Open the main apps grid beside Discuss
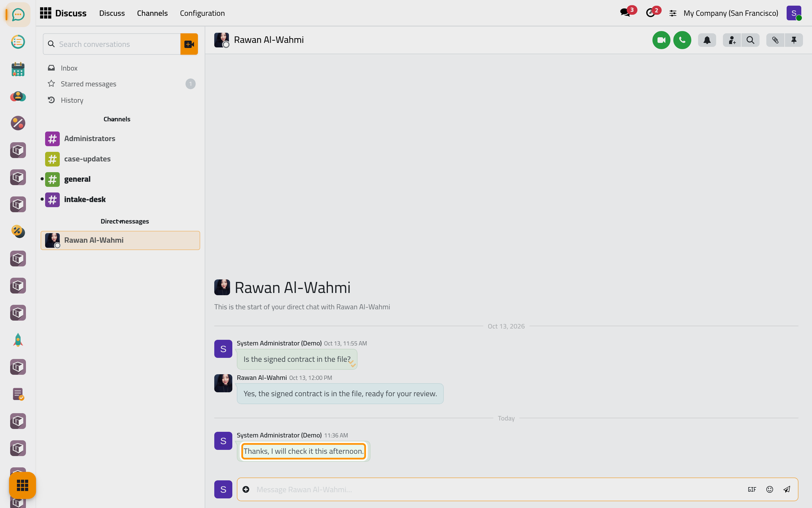The width and height of the screenshot is (812, 508). pyautogui.click(x=45, y=13)
